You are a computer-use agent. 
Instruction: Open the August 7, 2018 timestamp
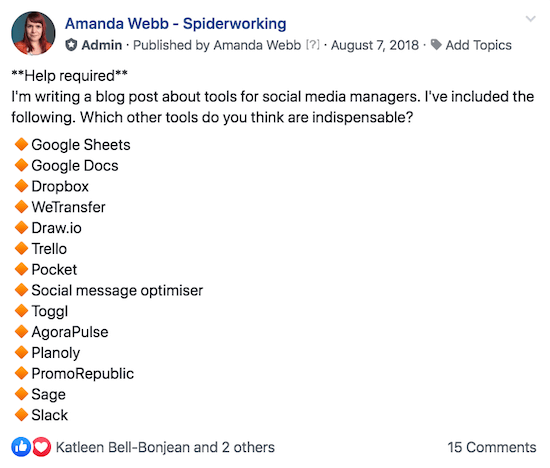[x=375, y=45]
